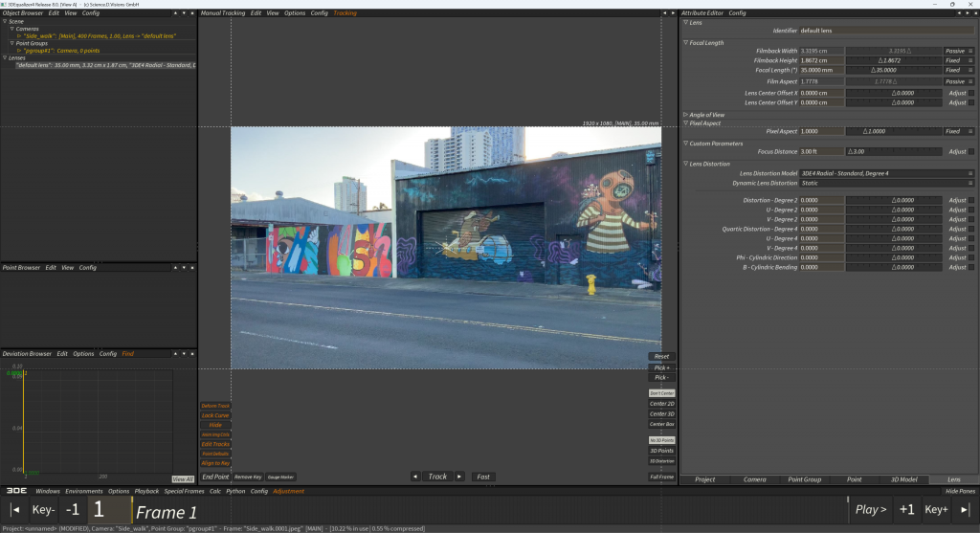Collapse the Scene tree node
Viewport: 980px width, 533px height.
click(x=5, y=21)
